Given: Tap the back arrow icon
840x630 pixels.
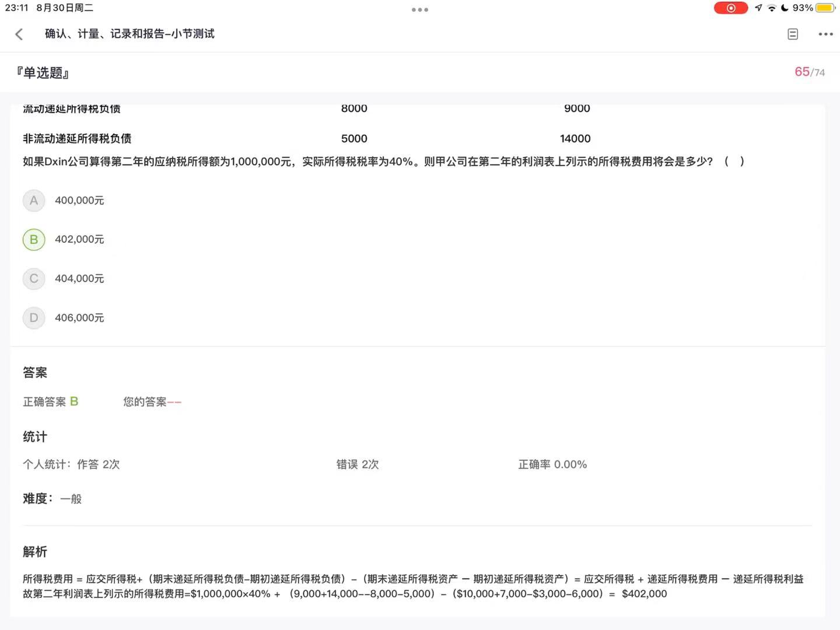Looking at the screenshot, I should [x=19, y=34].
